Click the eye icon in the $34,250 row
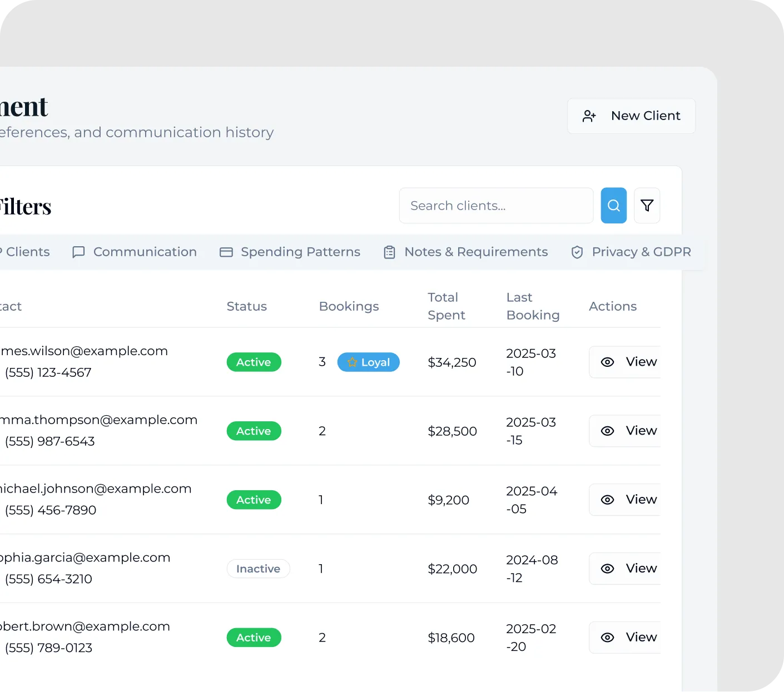This screenshot has height=692, width=784. pyautogui.click(x=608, y=362)
